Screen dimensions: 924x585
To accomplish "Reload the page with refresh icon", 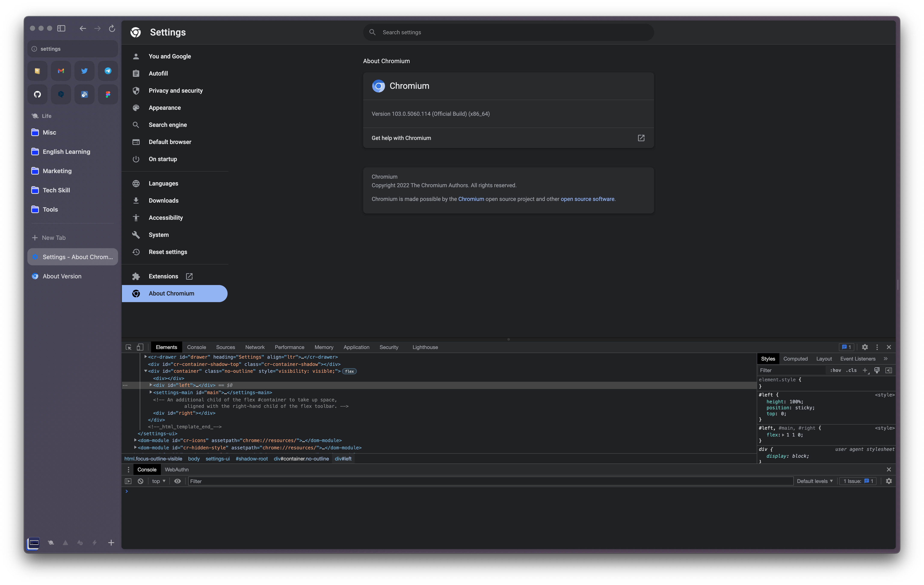I will click(x=112, y=28).
